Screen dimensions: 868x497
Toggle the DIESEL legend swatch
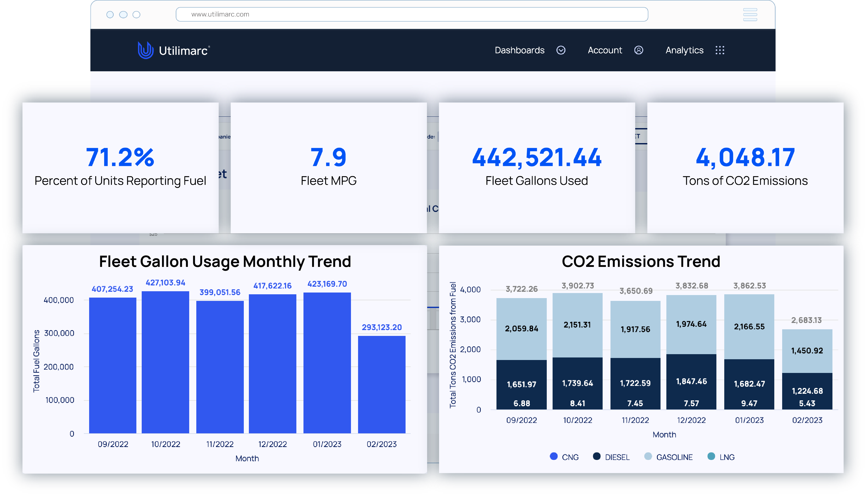click(597, 456)
